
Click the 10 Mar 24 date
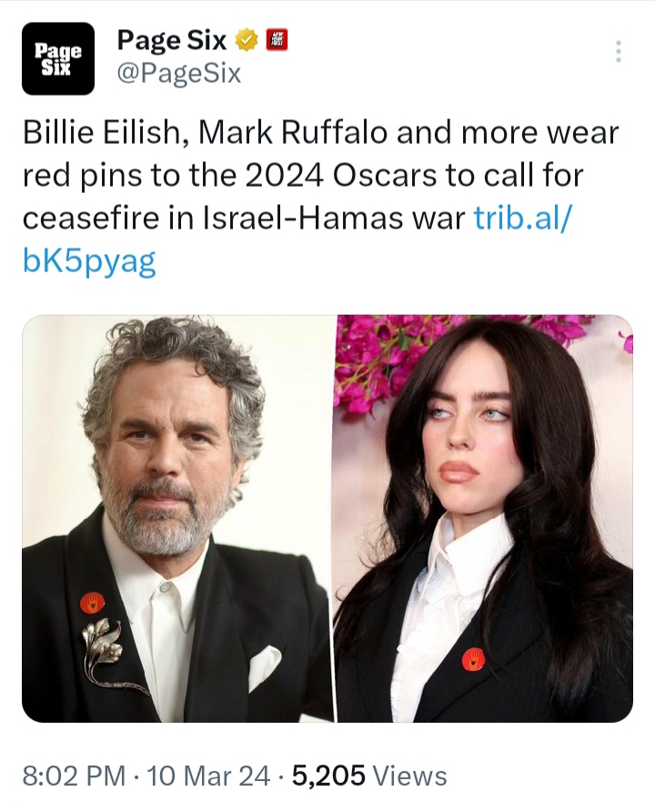(208, 776)
